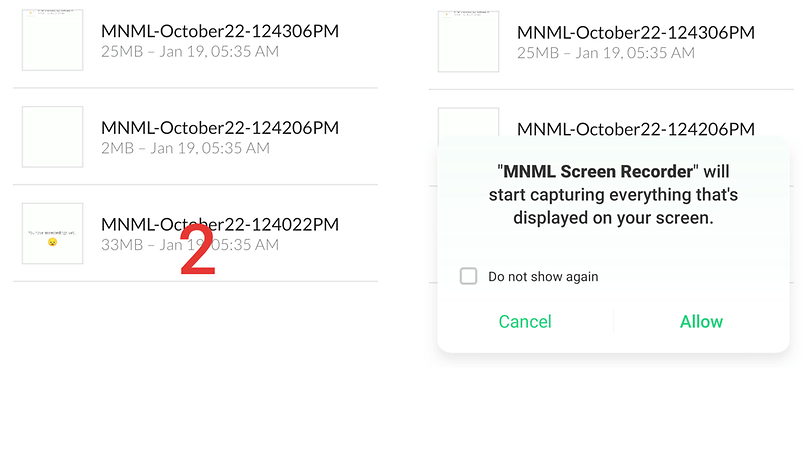This screenshot has height=462, width=810.
Task: Select MNML-October22-124206PM title in left list
Action: pyautogui.click(x=220, y=127)
